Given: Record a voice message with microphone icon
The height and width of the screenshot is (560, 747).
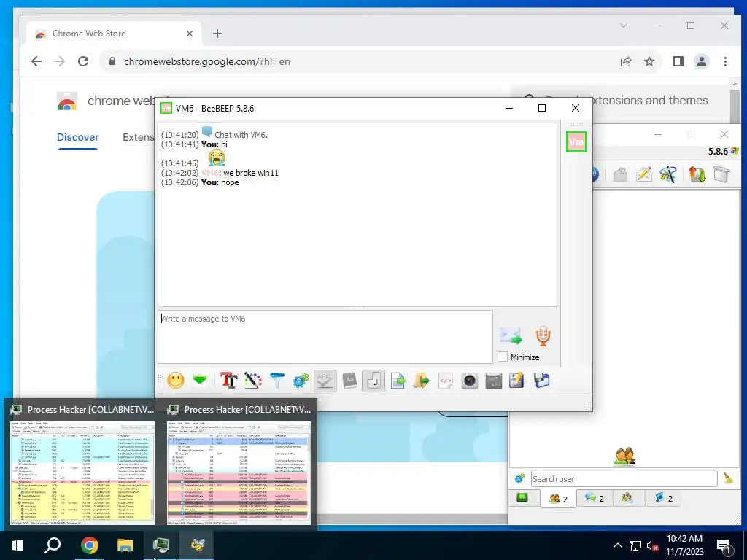Looking at the screenshot, I should point(543,336).
